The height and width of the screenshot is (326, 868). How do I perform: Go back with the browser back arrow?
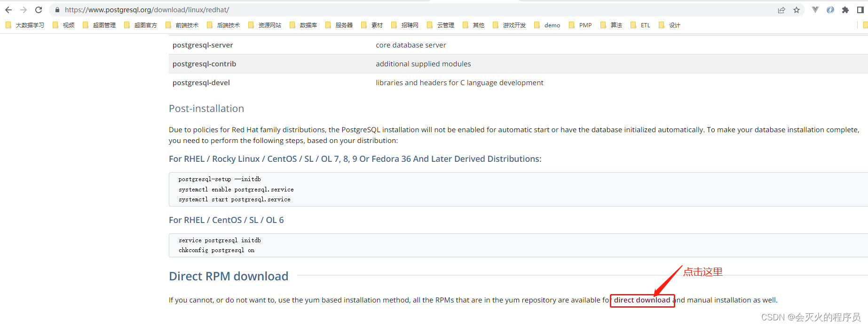point(8,10)
